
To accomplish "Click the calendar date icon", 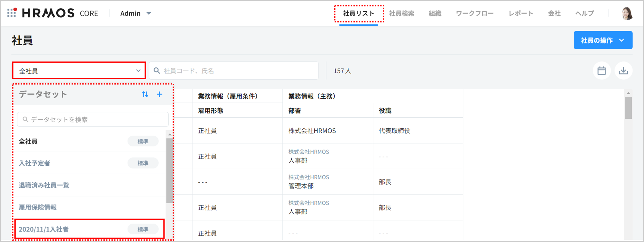I will pos(601,71).
